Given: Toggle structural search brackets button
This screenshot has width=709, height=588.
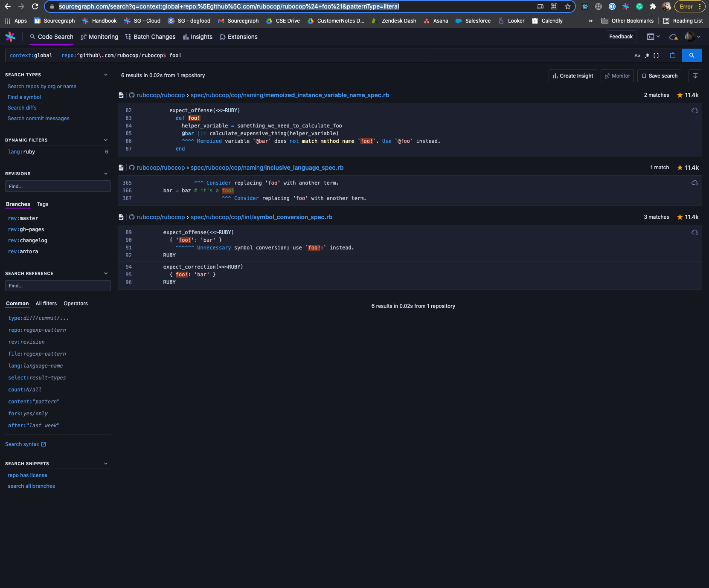Looking at the screenshot, I should click(x=656, y=55).
